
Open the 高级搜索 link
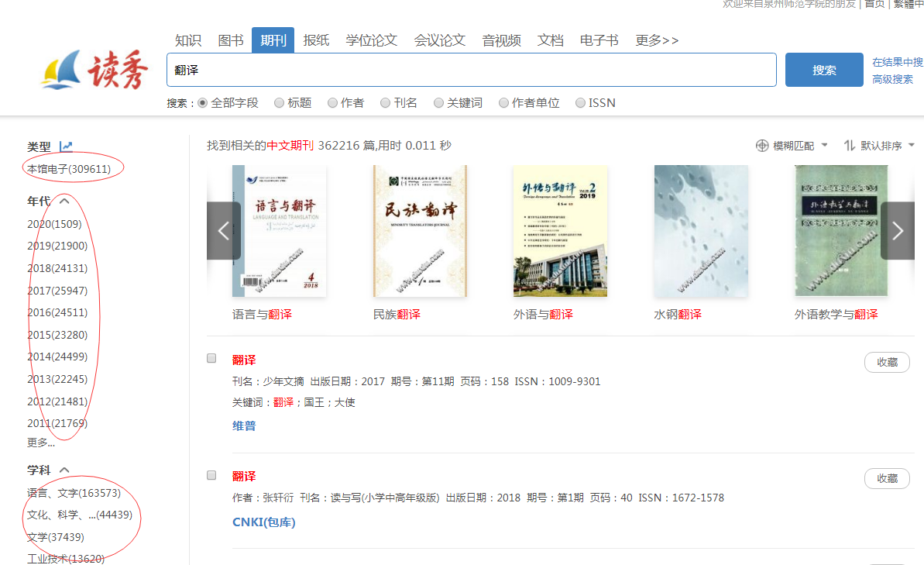tap(892, 79)
